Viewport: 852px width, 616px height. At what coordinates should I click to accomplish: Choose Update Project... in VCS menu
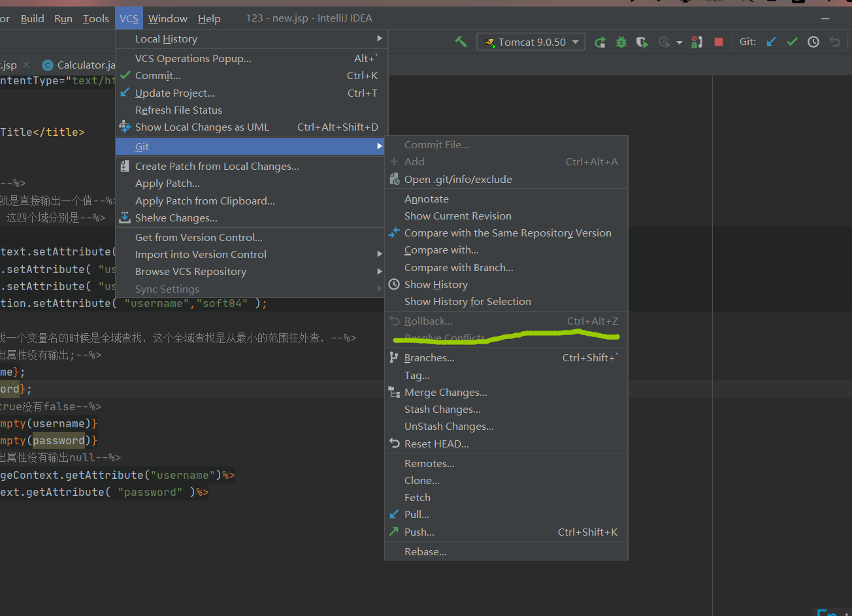pos(252,93)
